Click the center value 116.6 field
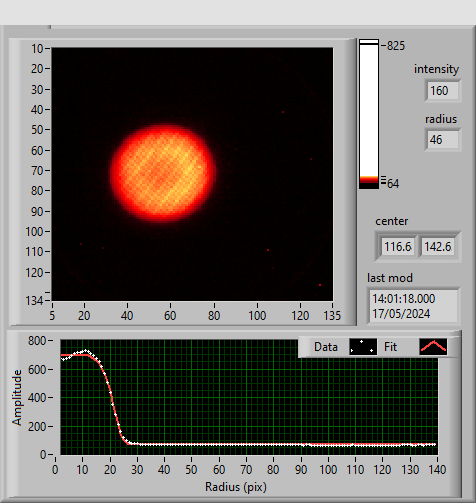The width and height of the screenshot is (476, 503). coord(398,247)
